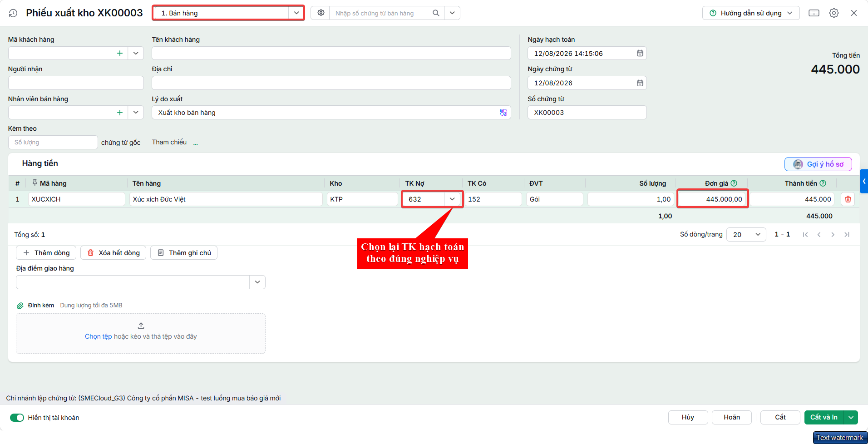Open the form settings gear icon
The image size is (868, 444).
coord(834,13)
